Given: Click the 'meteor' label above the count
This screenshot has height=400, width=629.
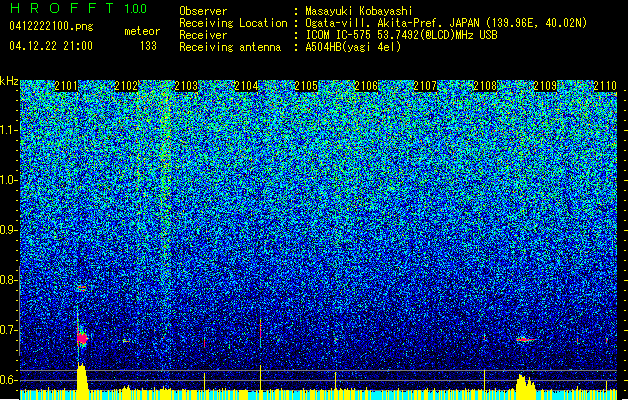Looking at the screenshot, I should [142, 31].
